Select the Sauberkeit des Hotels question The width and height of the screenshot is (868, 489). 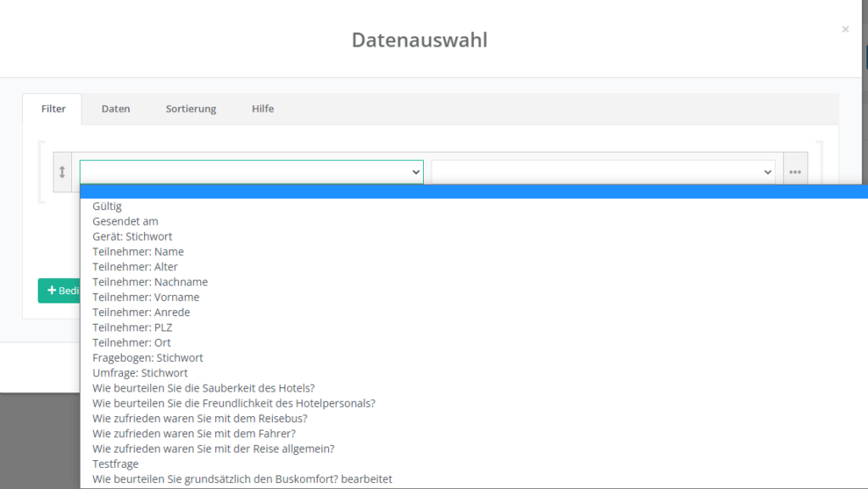pos(203,388)
